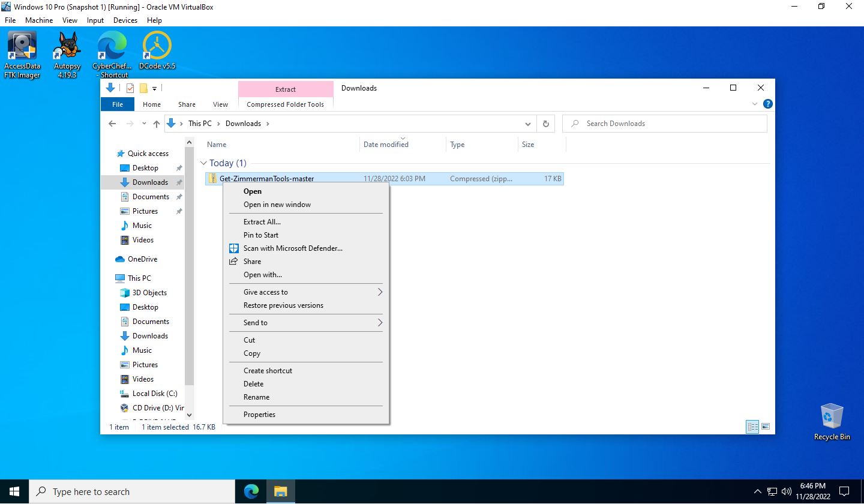Open the Windows Start menu

click(x=14, y=491)
